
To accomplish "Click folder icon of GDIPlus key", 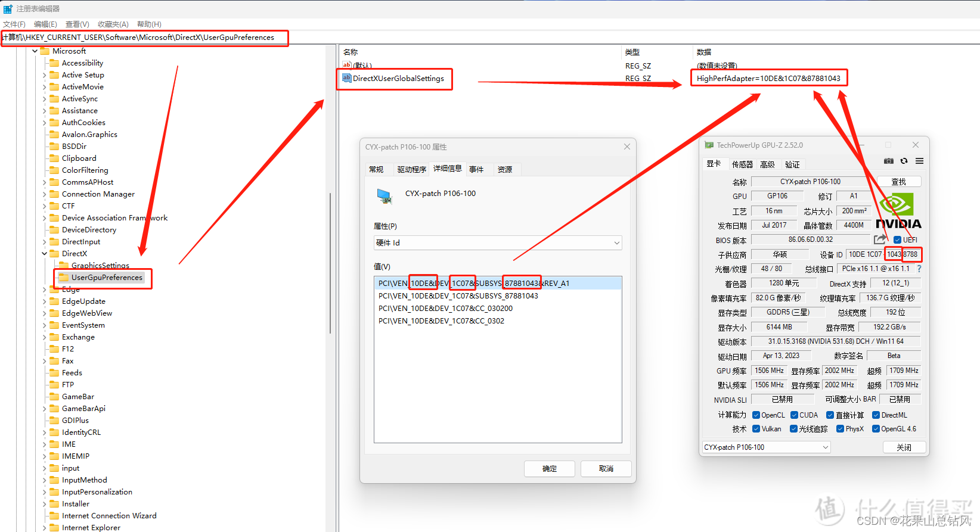I will [x=54, y=420].
